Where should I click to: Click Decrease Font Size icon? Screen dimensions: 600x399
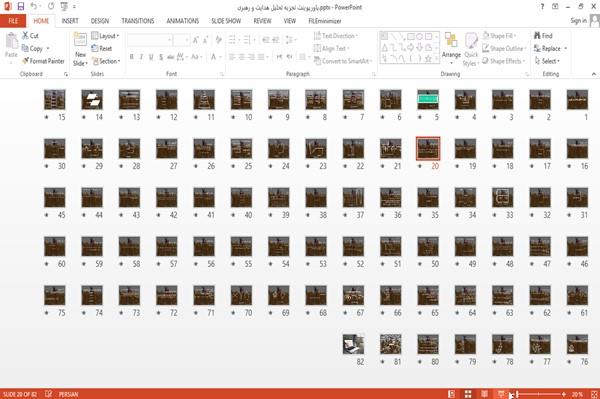point(206,40)
